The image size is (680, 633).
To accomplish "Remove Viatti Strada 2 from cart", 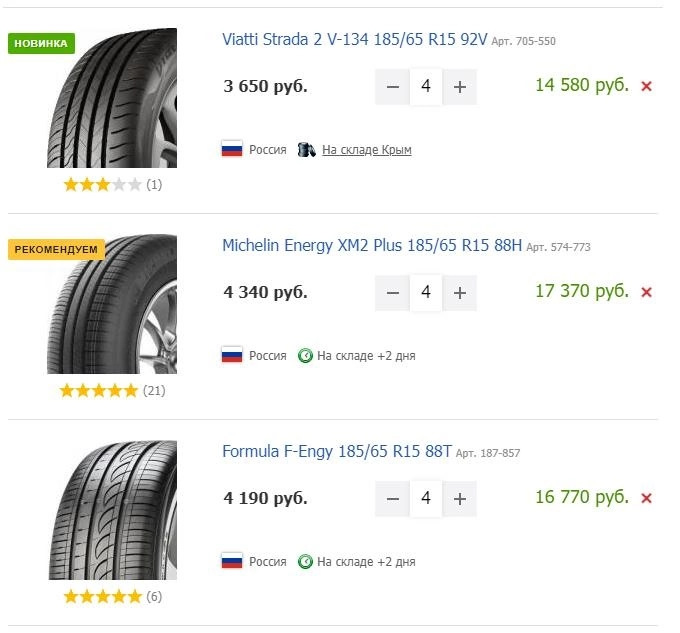I will point(646,86).
